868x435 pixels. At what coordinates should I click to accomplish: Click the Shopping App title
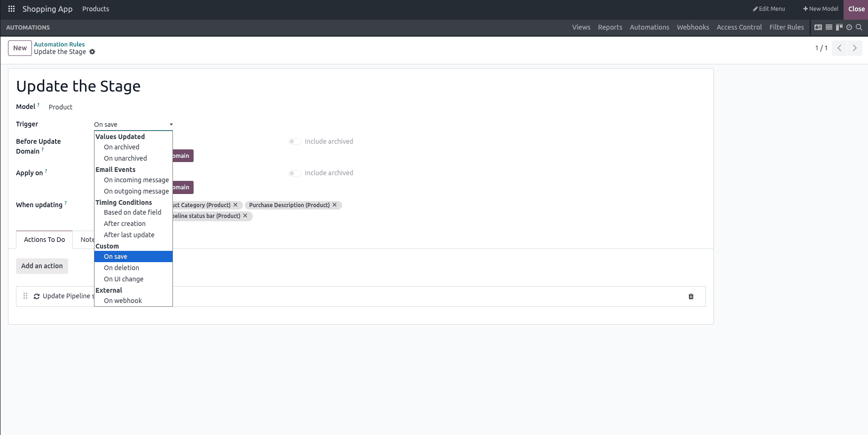47,9
